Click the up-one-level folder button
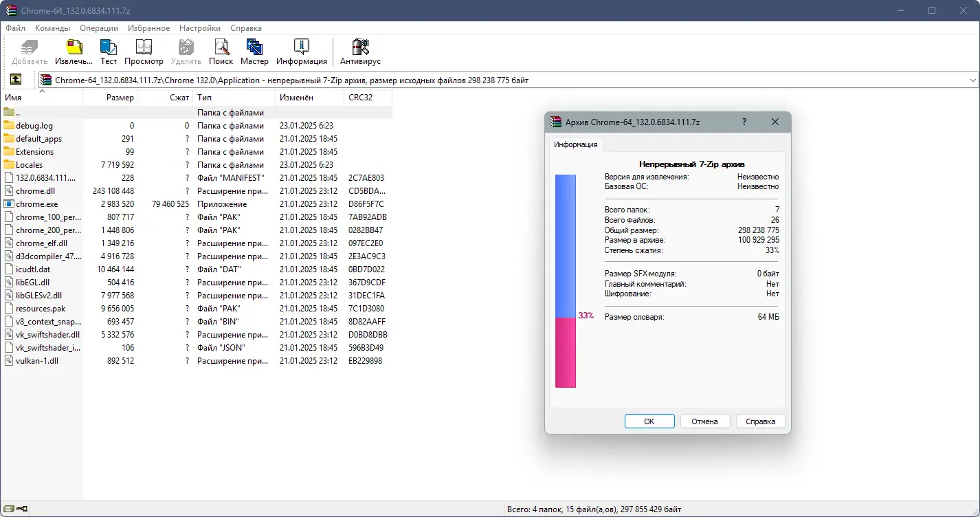This screenshot has height=517, width=980. click(x=17, y=79)
